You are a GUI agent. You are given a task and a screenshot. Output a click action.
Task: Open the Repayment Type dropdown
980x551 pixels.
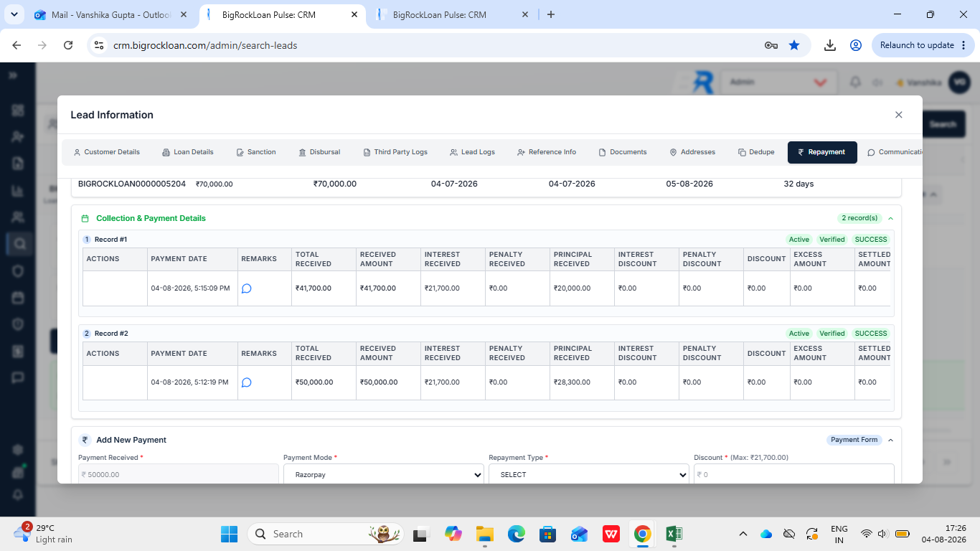(x=589, y=474)
